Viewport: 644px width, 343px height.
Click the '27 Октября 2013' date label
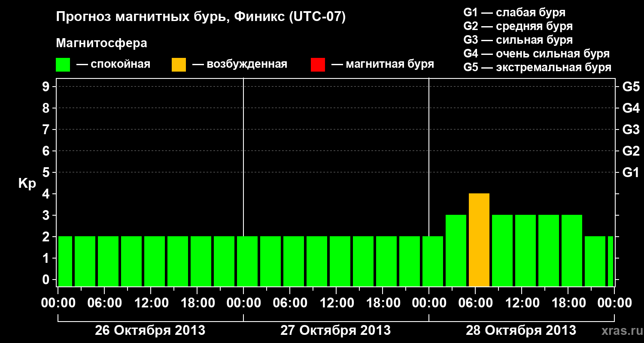[x=336, y=331]
